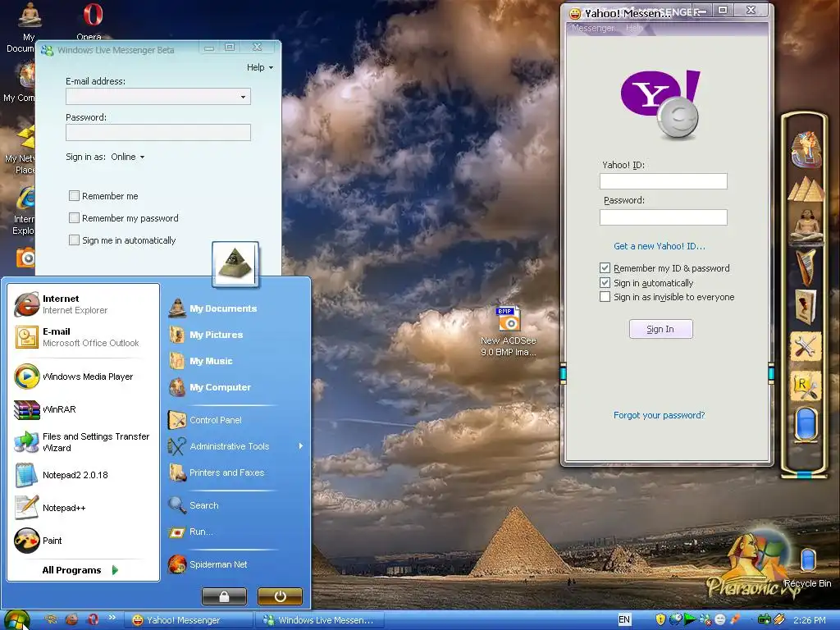
Task: Click the yellow security shield tray icon
Action: pyautogui.click(x=660, y=619)
